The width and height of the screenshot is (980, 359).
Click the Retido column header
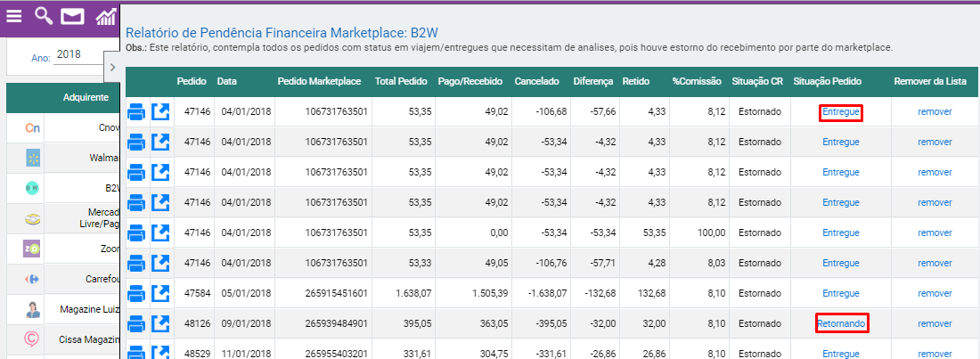635,81
